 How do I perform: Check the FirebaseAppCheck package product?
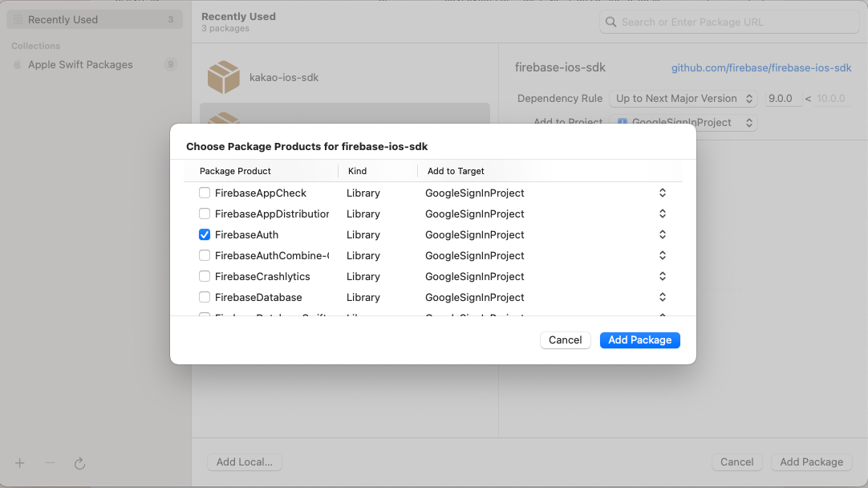[205, 193]
